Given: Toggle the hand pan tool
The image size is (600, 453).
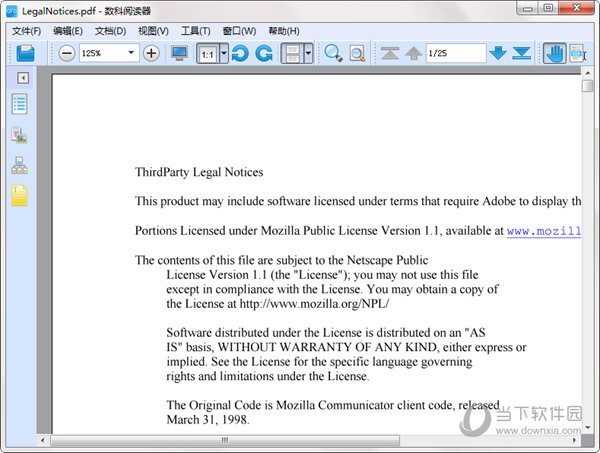Looking at the screenshot, I should [555, 53].
